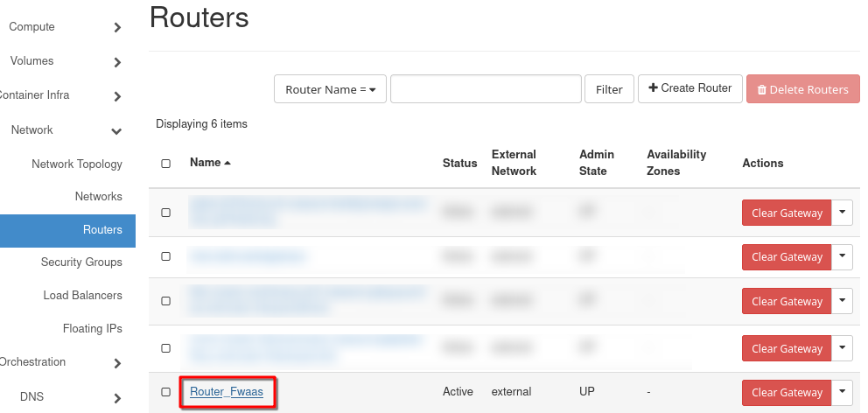Click the Delete Routers button
The width and height of the screenshot is (868, 413).
click(x=802, y=89)
